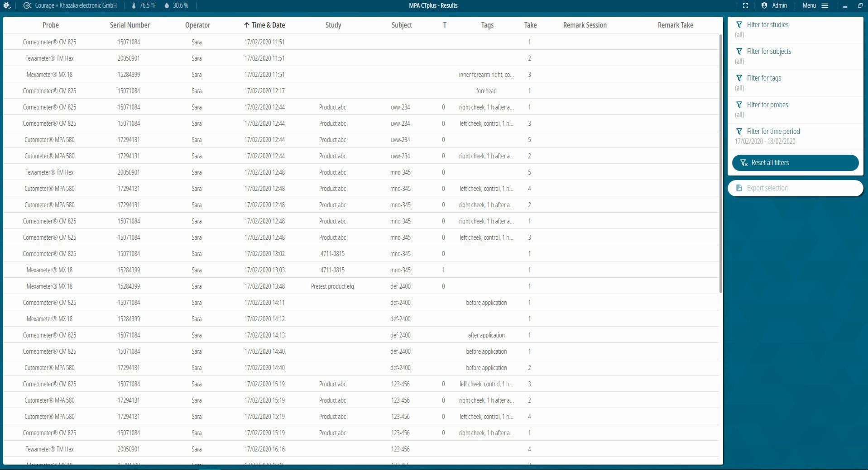
Task: Open Filter for studies
Action: click(x=795, y=29)
